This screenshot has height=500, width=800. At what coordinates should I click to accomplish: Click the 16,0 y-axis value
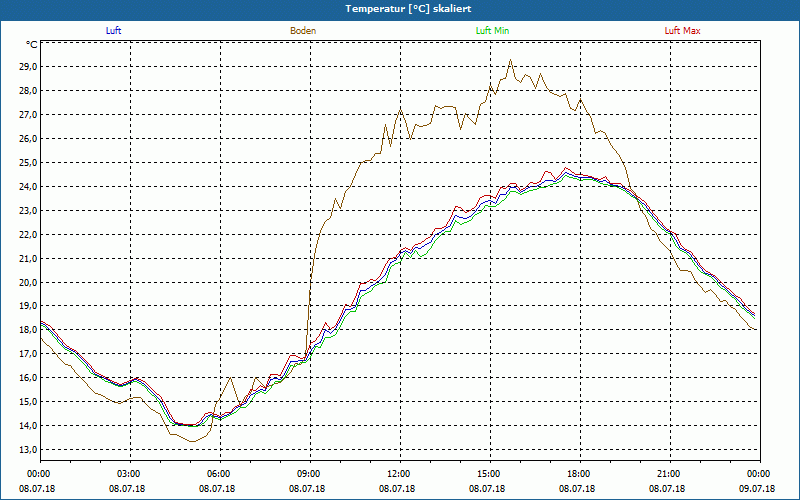pyautogui.click(x=28, y=378)
